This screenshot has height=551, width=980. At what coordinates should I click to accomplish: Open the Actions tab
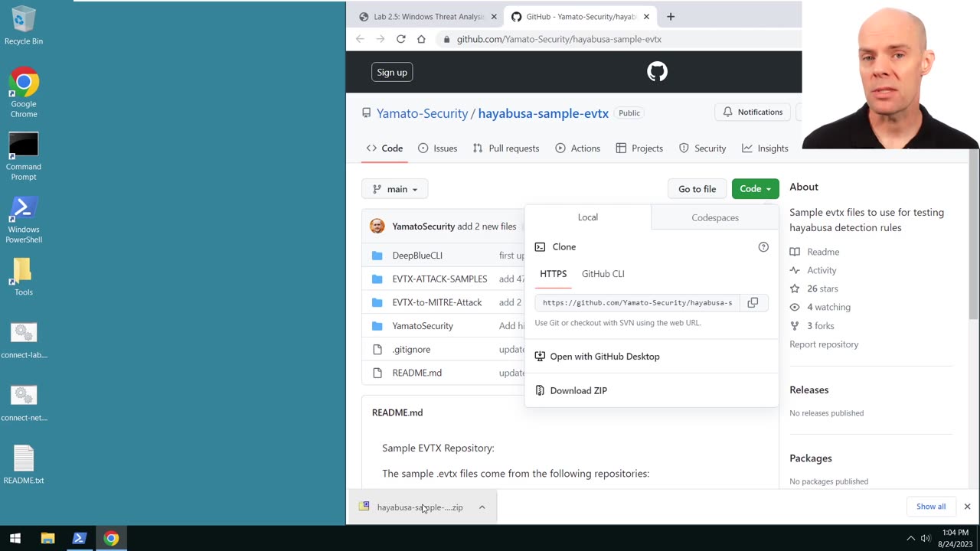click(578, 148)
